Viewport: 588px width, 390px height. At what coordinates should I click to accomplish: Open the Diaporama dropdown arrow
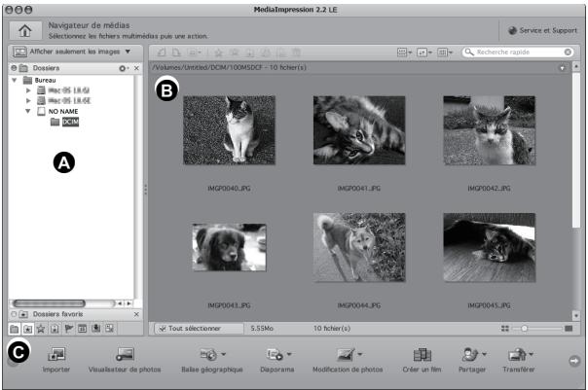click(x=289, y=354)
